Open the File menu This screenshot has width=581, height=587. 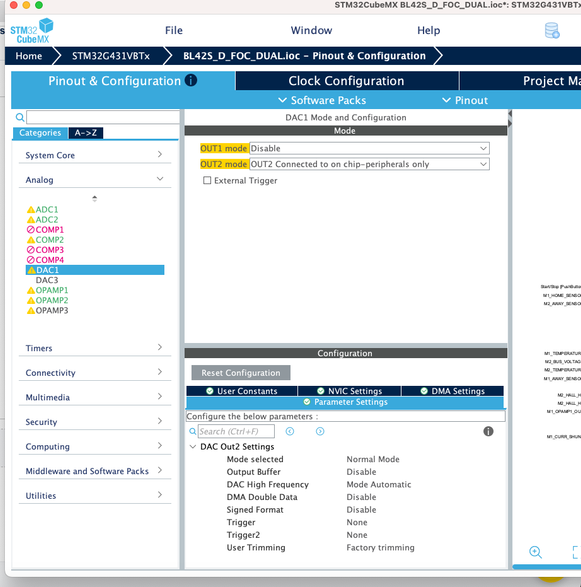[174, 30]
